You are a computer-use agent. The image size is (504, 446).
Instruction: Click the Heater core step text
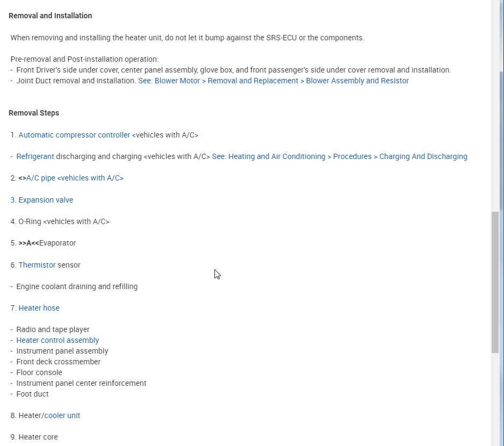[38, 437]
